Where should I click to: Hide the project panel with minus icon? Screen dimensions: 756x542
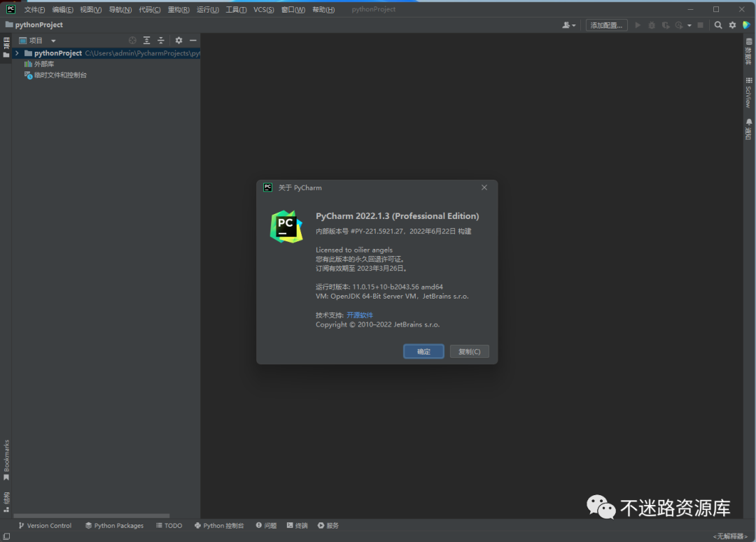tap(192, 41)
